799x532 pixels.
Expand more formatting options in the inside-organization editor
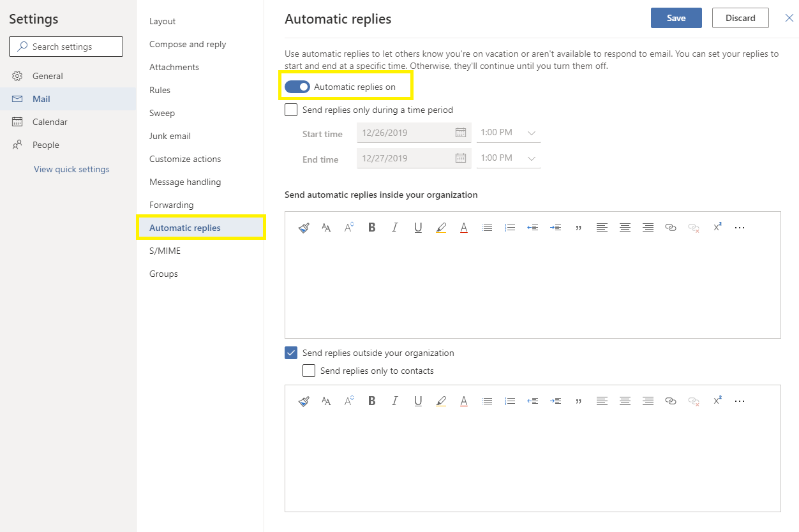(x=740, y=228)
